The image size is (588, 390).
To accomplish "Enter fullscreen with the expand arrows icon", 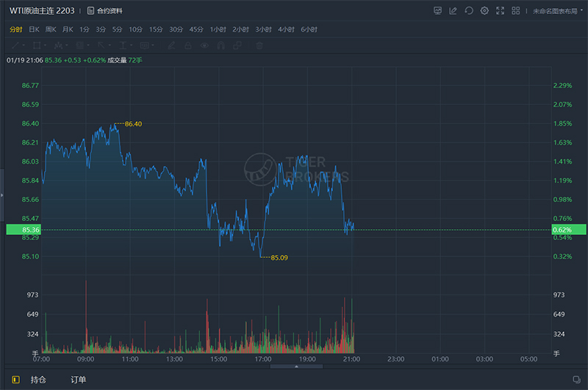I will click(501, 11).
